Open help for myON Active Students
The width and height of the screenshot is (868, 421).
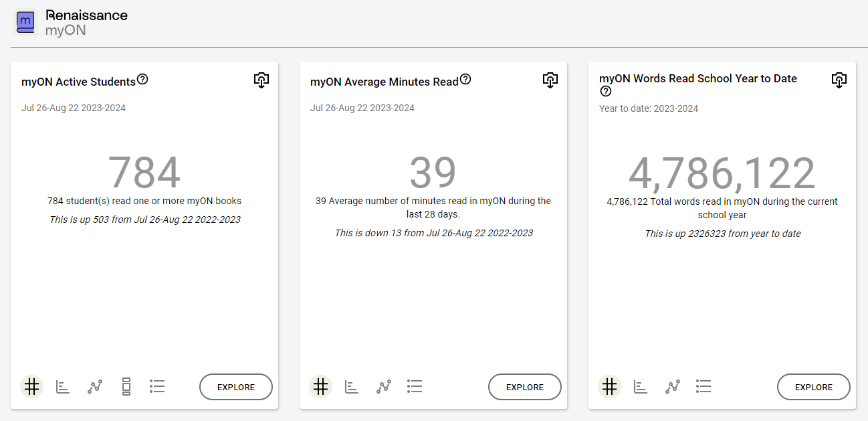point(142,80)
